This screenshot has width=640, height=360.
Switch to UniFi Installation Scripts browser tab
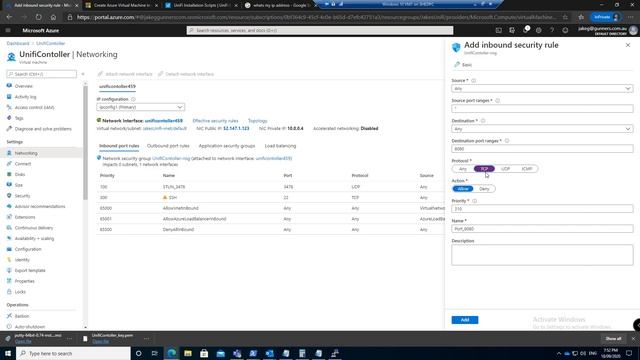[x=201, y=5]
